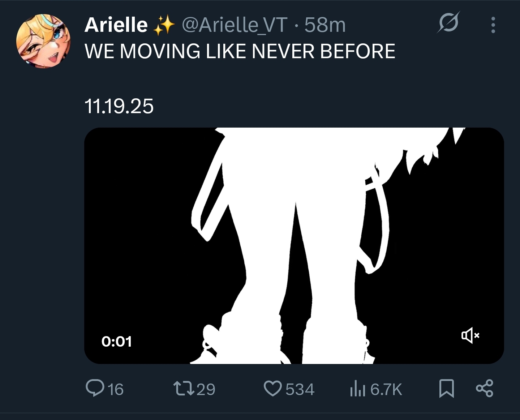Click the 11.19.25 date text
The image size is (520, 420).
pyautogui.click(x=119, y=106)
